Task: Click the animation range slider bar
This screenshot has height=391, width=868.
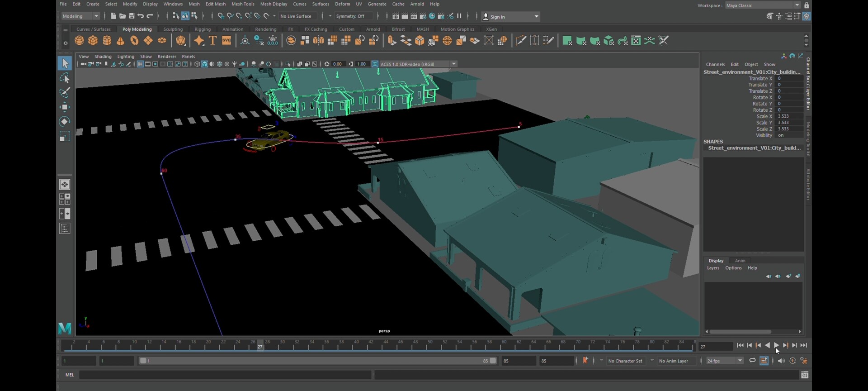Action: pyautogui.click(x=316, y=361)
